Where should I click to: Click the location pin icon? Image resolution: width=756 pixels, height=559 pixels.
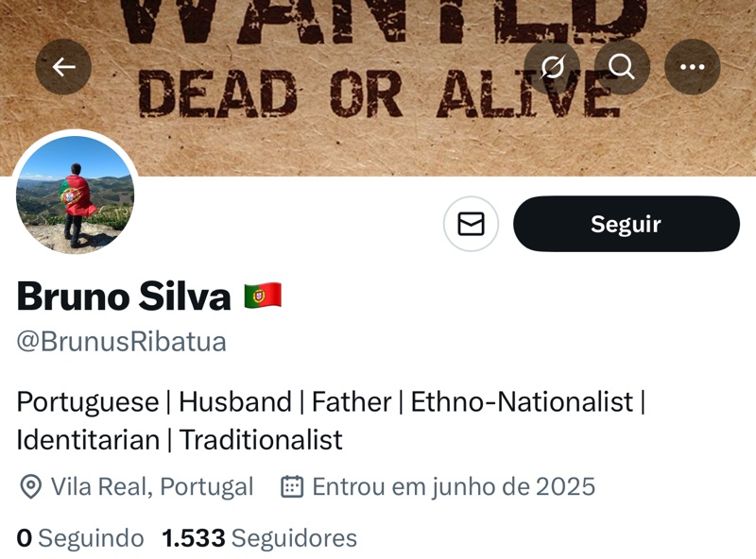click(x=31, y=486)
